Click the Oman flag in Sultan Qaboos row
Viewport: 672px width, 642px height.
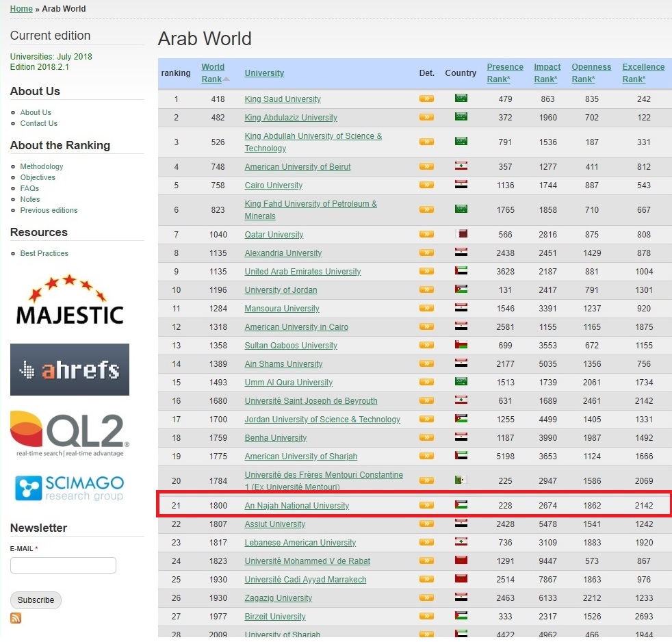[x=461, y=344]
